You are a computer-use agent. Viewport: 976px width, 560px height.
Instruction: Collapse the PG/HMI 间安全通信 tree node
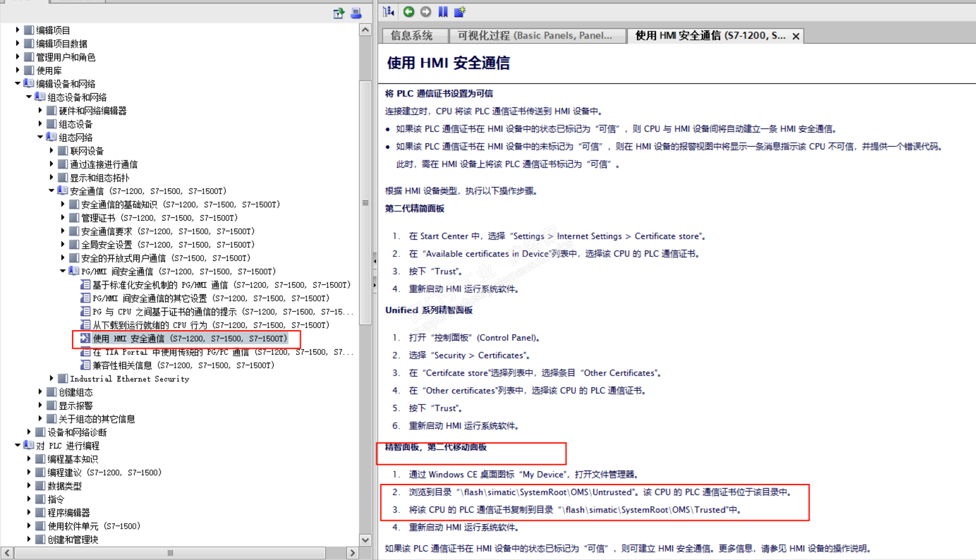pos(63,271)
